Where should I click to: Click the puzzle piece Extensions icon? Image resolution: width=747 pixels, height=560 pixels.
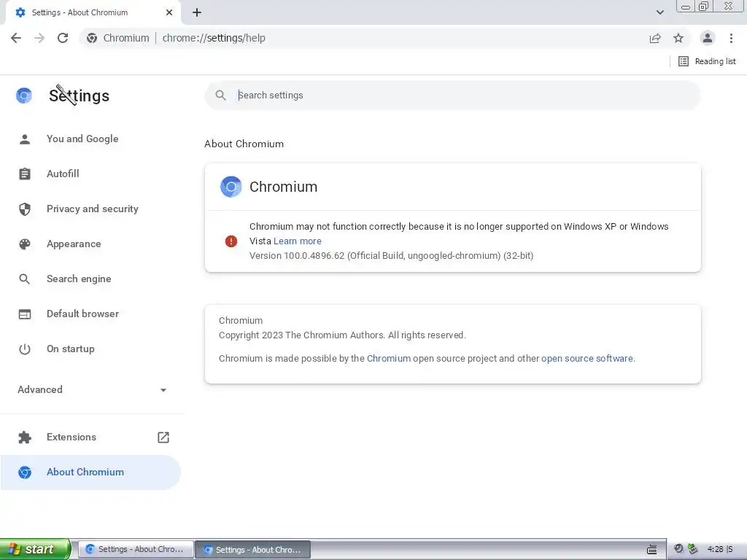point(25,437)
